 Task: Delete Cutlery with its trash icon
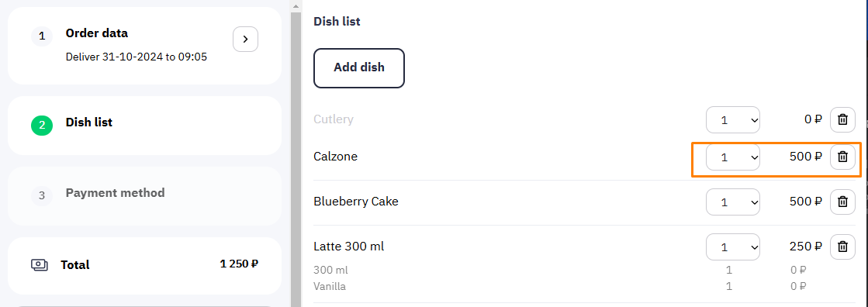[x=842, y=119]
